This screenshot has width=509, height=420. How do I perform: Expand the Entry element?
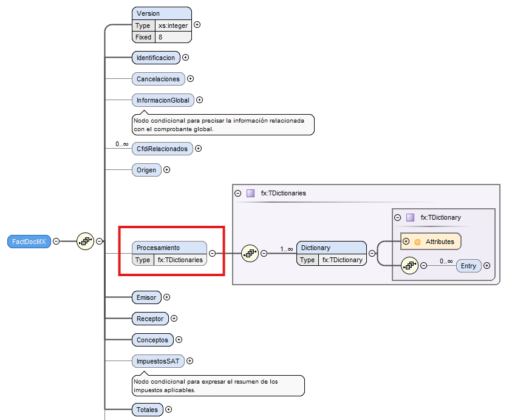click(x=487, y=266)
